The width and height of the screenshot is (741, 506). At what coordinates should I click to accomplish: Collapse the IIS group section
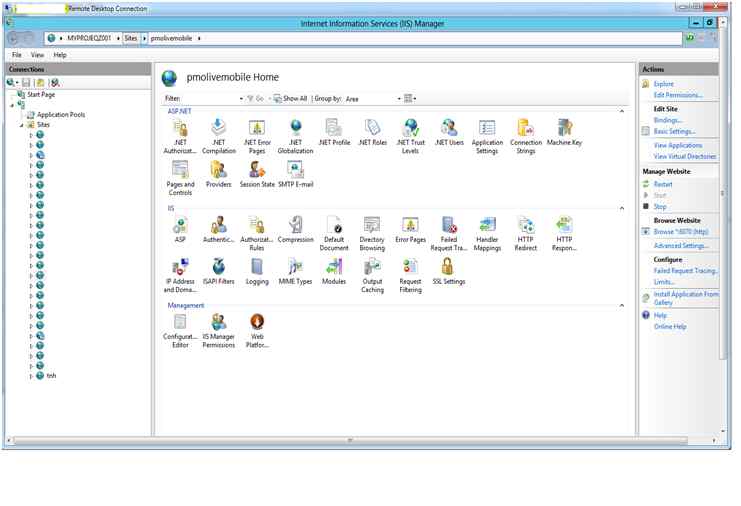click(x=622, y=208)
